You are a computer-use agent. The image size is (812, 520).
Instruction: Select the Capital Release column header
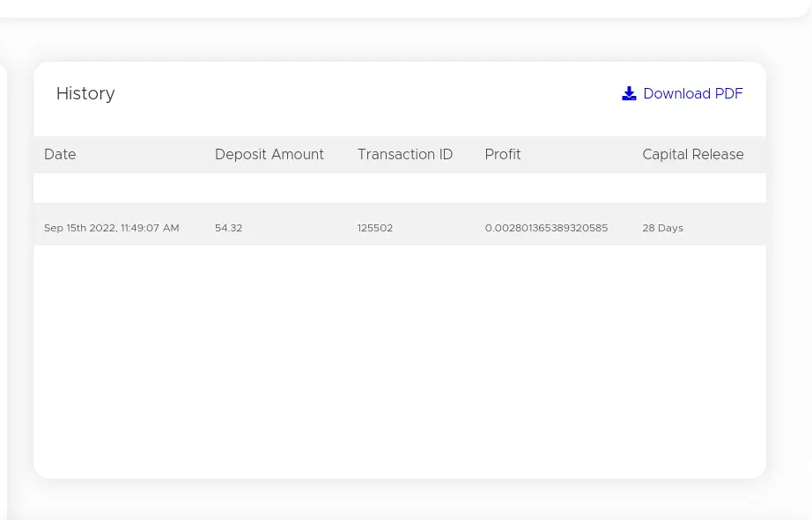pos(693,154)
